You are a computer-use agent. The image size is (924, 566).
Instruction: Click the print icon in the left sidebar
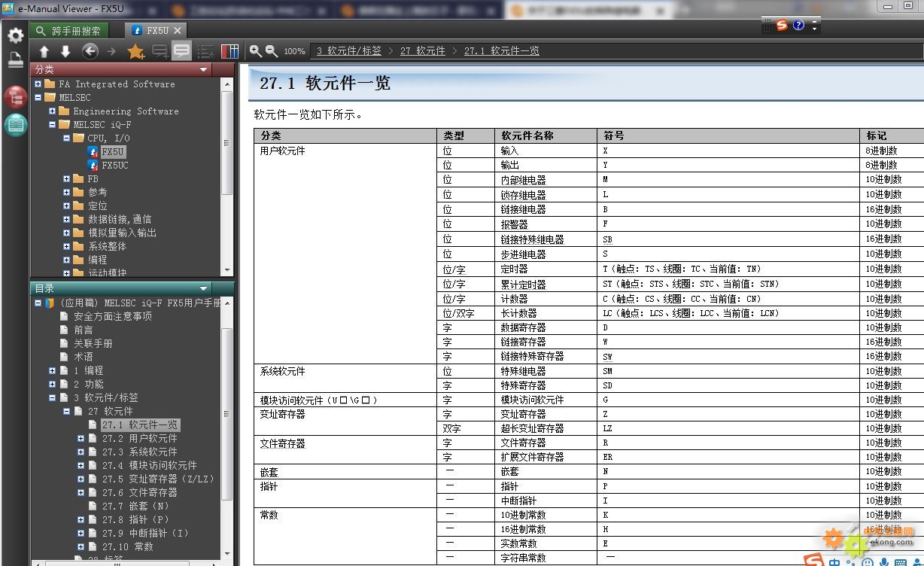15,60
